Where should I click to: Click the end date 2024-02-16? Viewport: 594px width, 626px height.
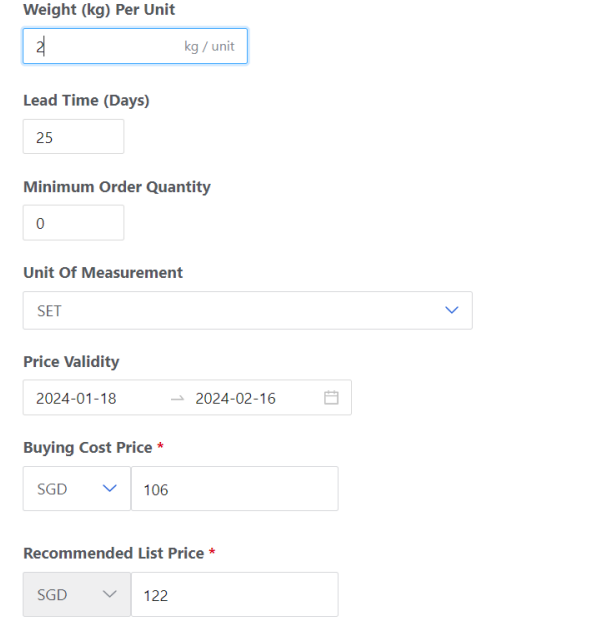click(236, 398)
